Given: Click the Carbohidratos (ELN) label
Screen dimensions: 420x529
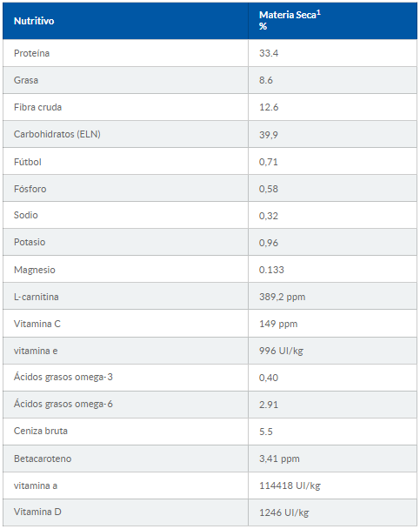Looking at the screenshot, I should (x=57, y=134).
